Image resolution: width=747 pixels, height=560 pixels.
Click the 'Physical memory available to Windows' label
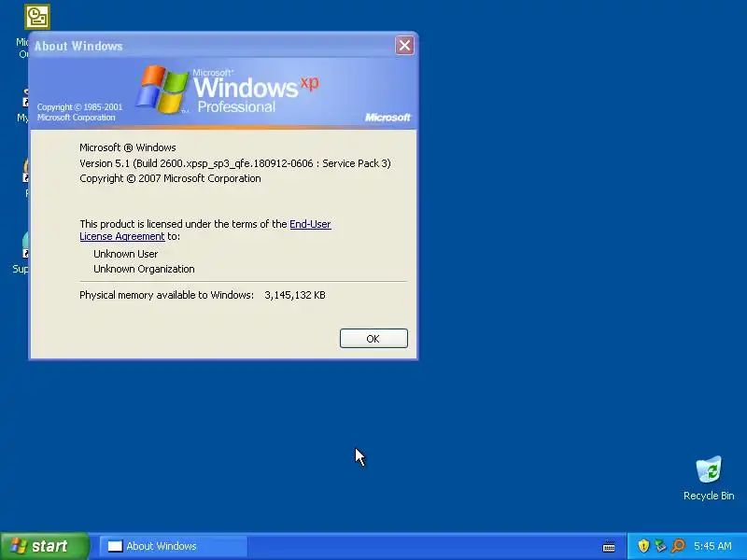pyautogui.click(x=166, y=295)
